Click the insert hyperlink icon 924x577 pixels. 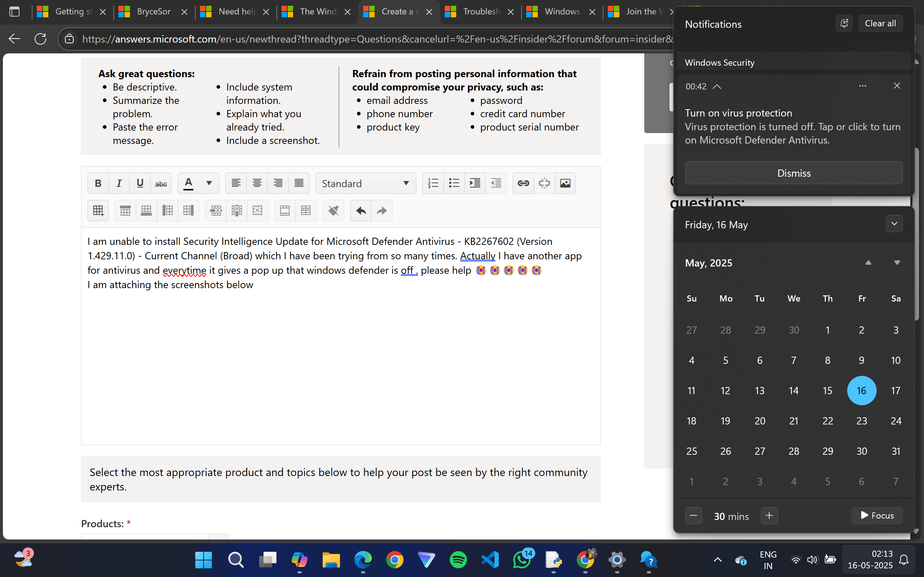[523, 184]
